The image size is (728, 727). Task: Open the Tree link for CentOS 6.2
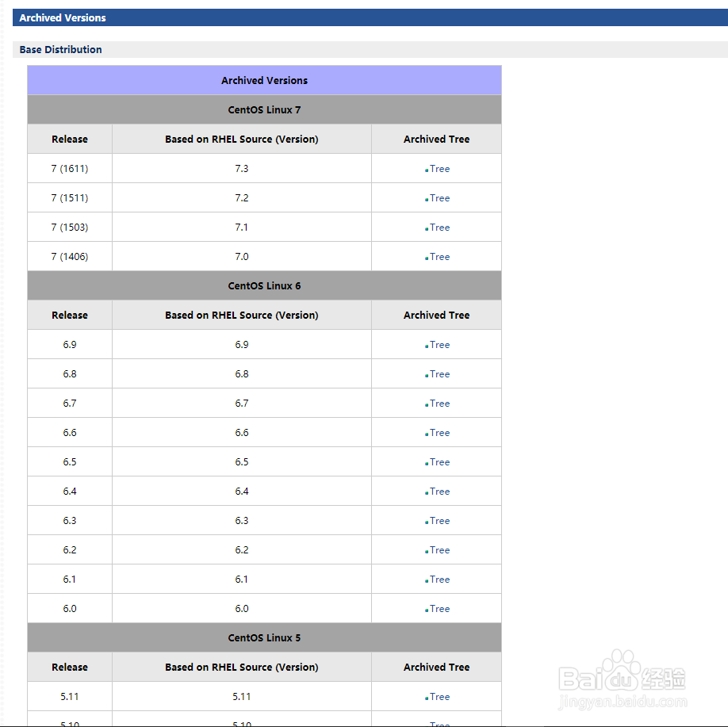(439, 549)
